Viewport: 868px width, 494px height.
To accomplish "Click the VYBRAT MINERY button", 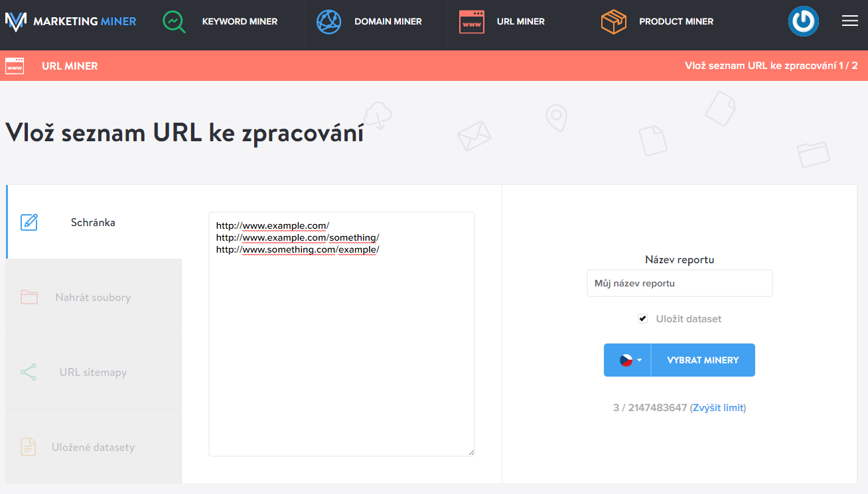I will coord(703,360).
